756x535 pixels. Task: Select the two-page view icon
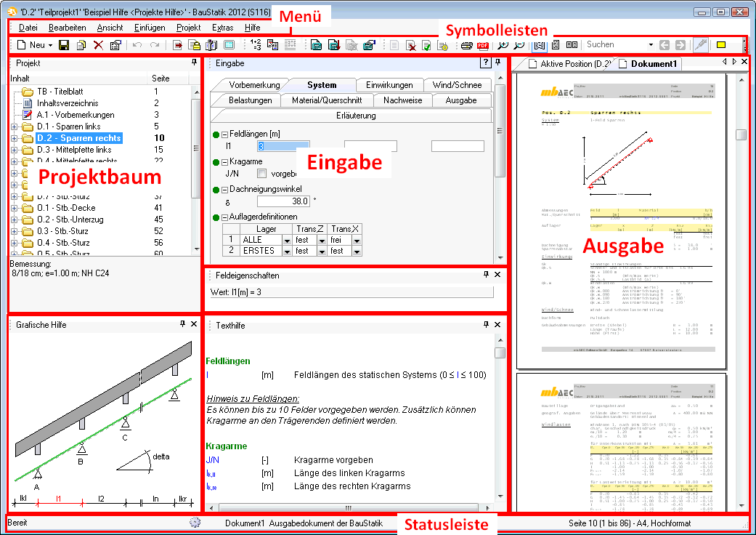tap(572, 45)
